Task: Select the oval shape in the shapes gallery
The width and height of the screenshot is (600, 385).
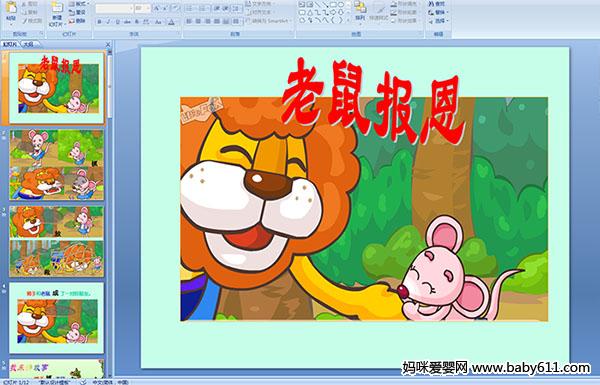Action: point(340,5)
